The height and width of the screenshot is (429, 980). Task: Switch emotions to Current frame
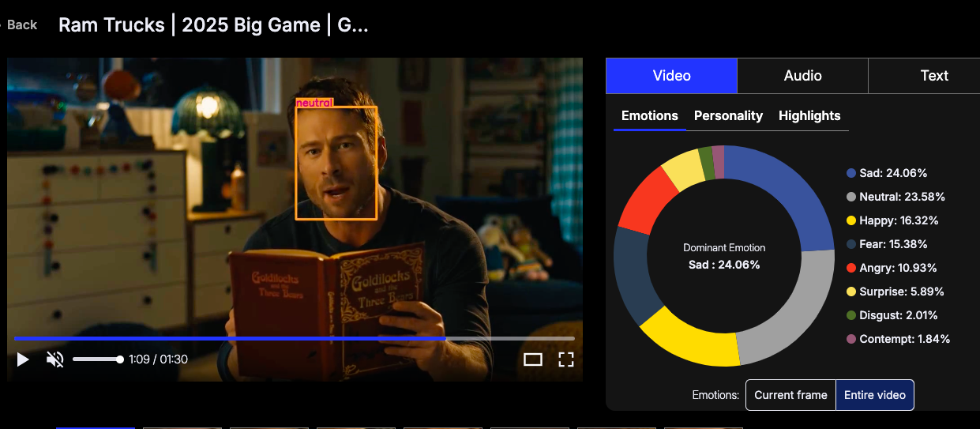790,395
